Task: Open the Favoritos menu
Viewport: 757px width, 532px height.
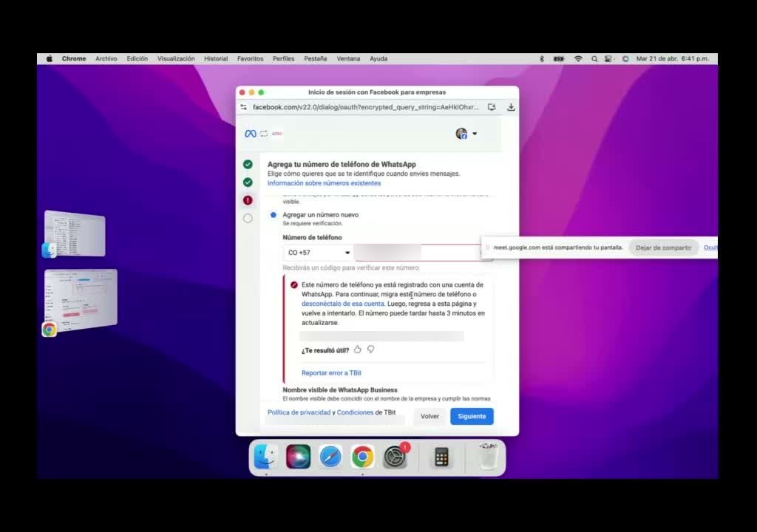Action: 250,58
